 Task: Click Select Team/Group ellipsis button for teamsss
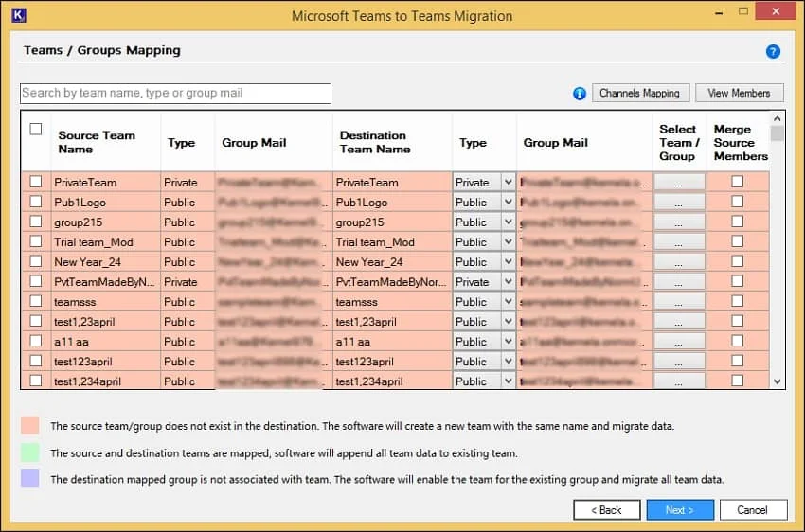pos(679,302)
